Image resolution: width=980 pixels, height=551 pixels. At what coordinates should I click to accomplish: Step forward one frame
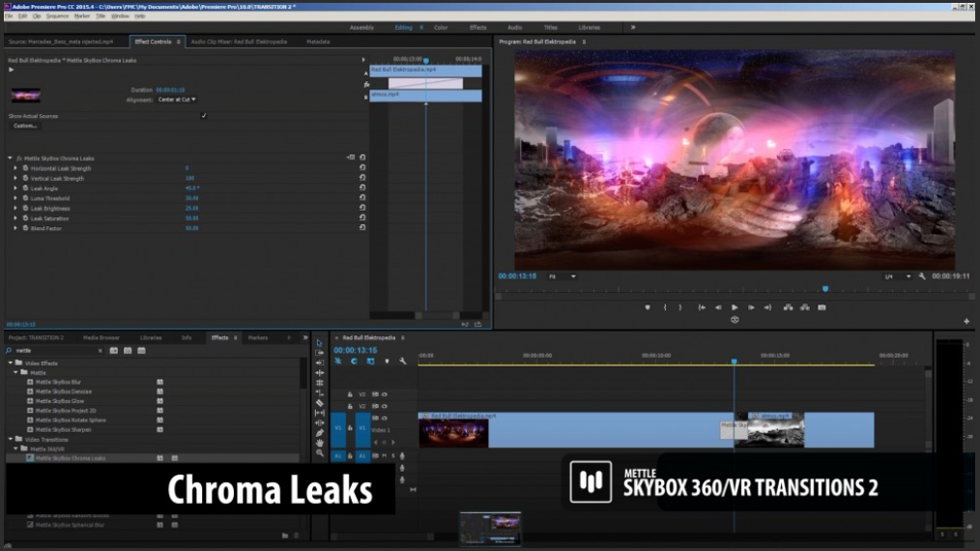(x=751, y=307)
